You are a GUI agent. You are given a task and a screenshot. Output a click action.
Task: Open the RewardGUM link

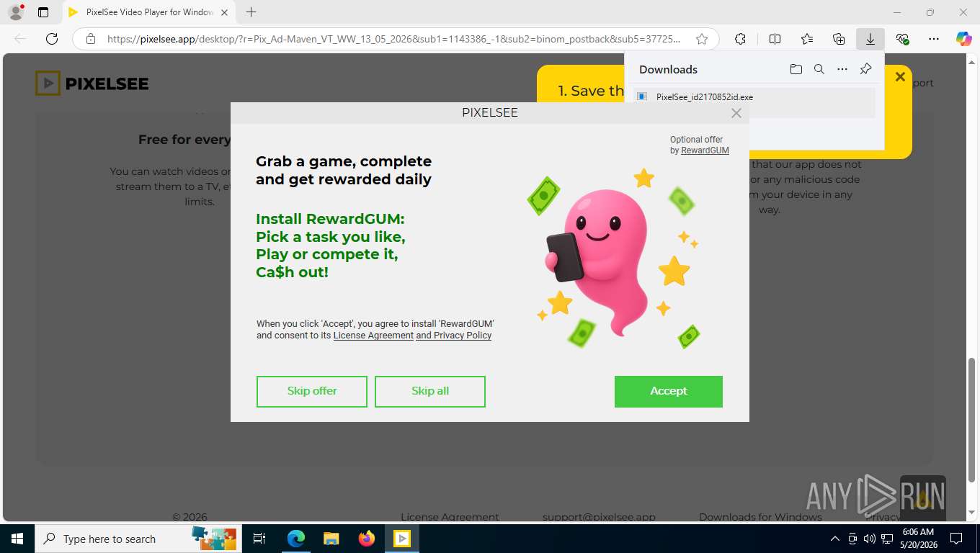[705, 150]
